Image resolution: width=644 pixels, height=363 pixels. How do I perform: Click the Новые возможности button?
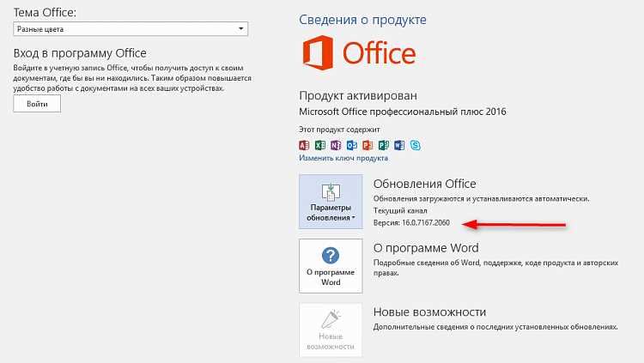click(x=331, y=330)
